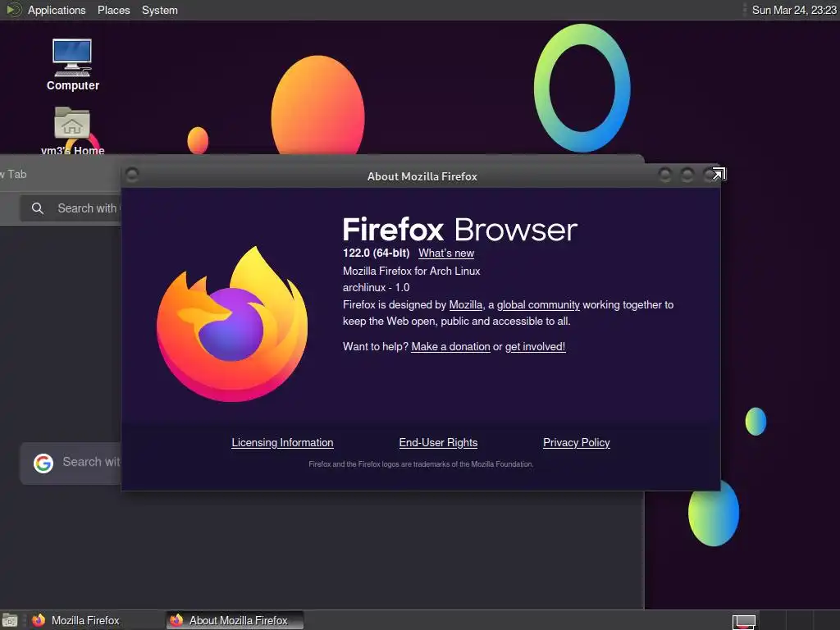Open End-User Rights link
The width and height of the screenshot is (840, 630).
(438, 442)
